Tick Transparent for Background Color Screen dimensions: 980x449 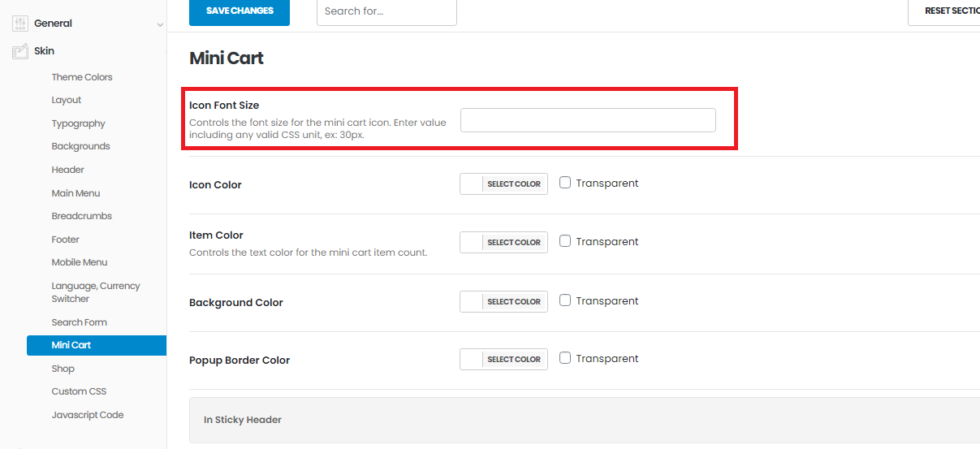coord(565,300)
